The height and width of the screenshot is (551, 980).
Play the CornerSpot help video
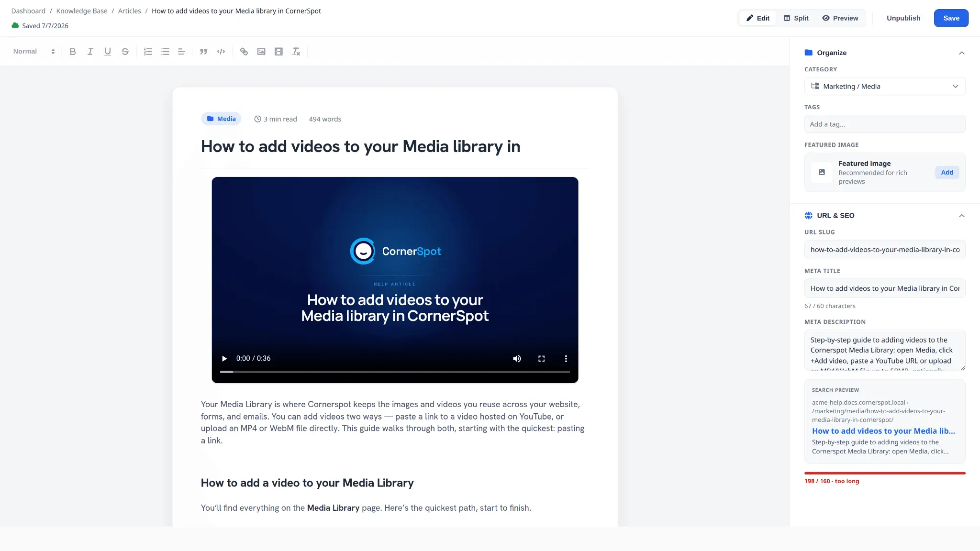(224, 359)
